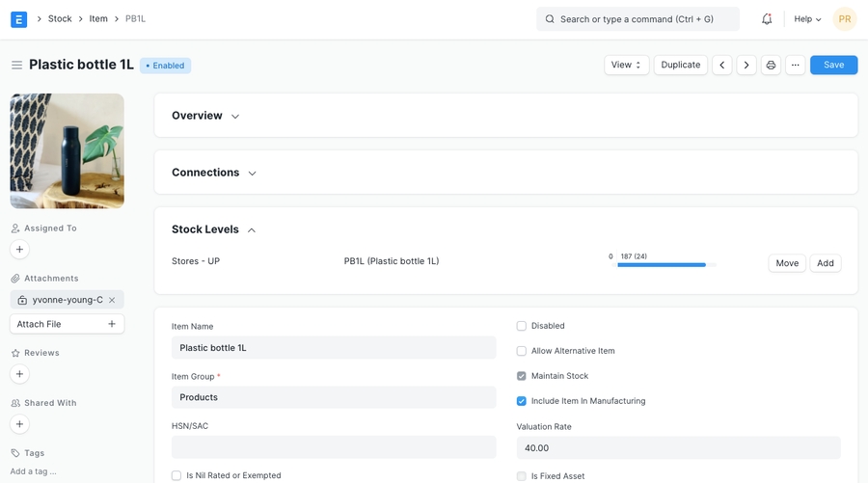
Task: Enable the Disabled checkbox
Action: tap(522, 326)
